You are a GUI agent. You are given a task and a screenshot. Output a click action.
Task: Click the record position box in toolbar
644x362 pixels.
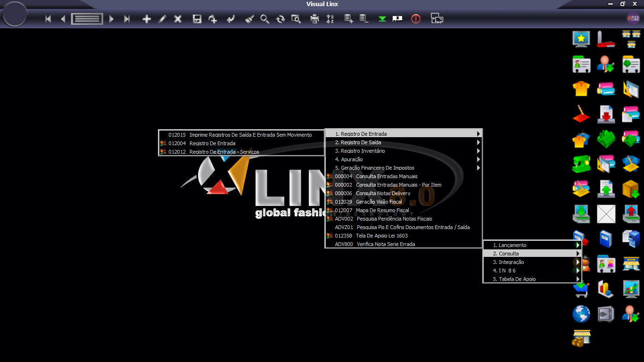pyautogui.click(x=87, y=19)
